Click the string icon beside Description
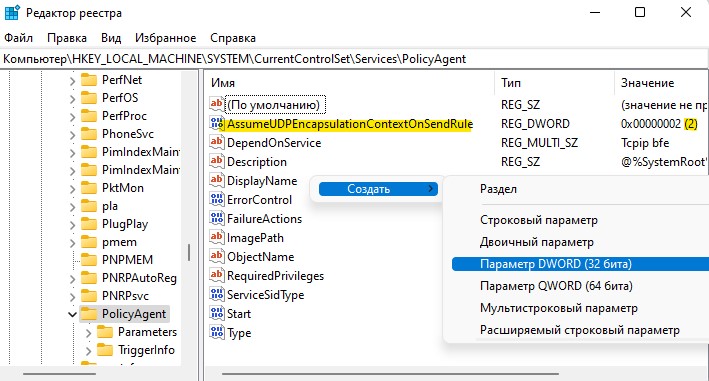 [x=217, y=161]
